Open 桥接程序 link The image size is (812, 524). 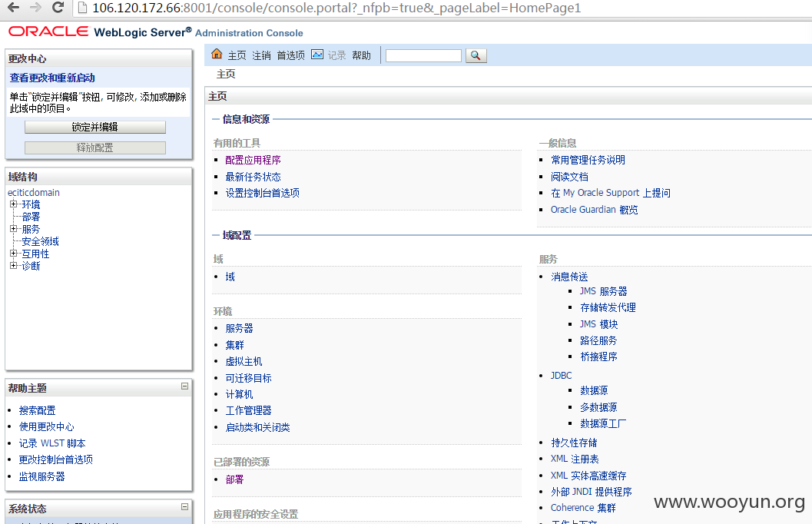pos(598,357)
